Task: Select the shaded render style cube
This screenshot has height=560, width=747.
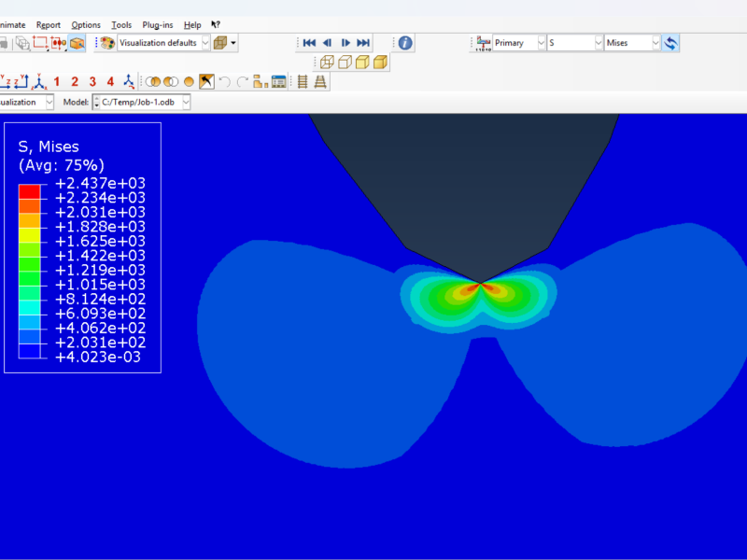Action: [x=380, y=63]
